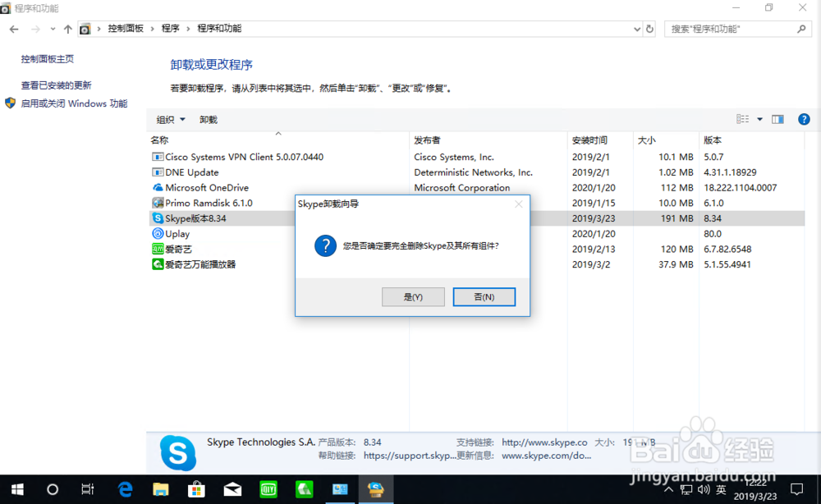The height and width of the screenshot is (504, 821).
Task: Expand the address bar history dropdown
Action: 637,29
